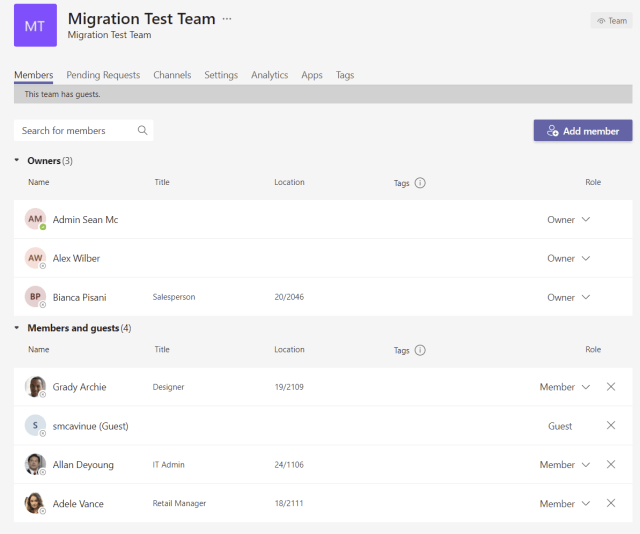Click the info icon next to Tags in Owners header
640x534 pixels.
(x=420, y=182)
